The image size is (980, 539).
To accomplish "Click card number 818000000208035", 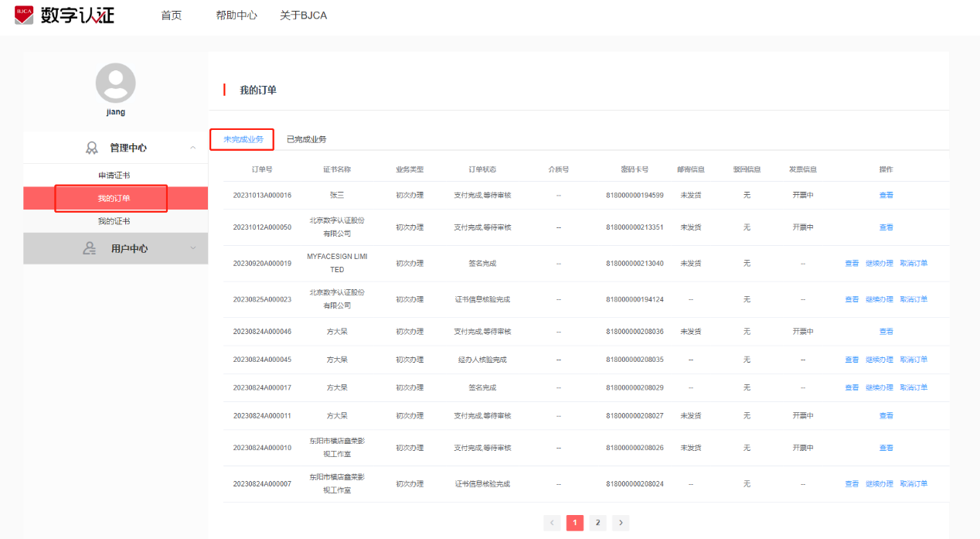I will tap(635, 360).
